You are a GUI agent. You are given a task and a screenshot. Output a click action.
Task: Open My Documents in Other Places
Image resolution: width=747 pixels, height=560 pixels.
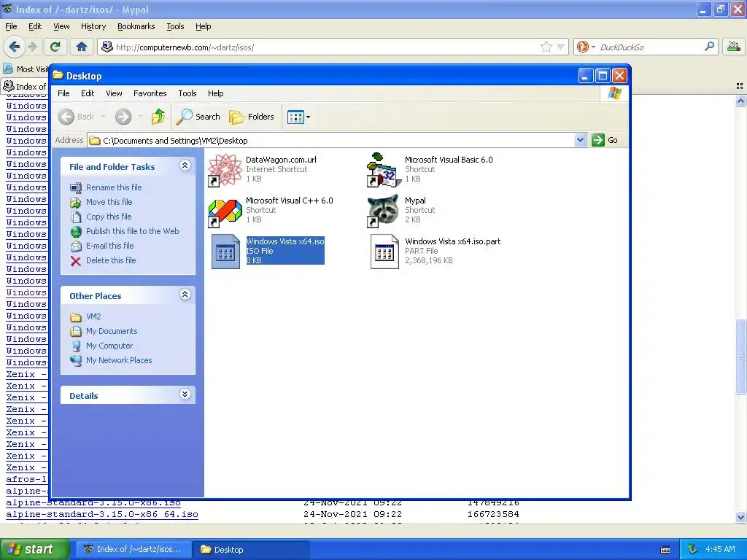coord(112,332)
